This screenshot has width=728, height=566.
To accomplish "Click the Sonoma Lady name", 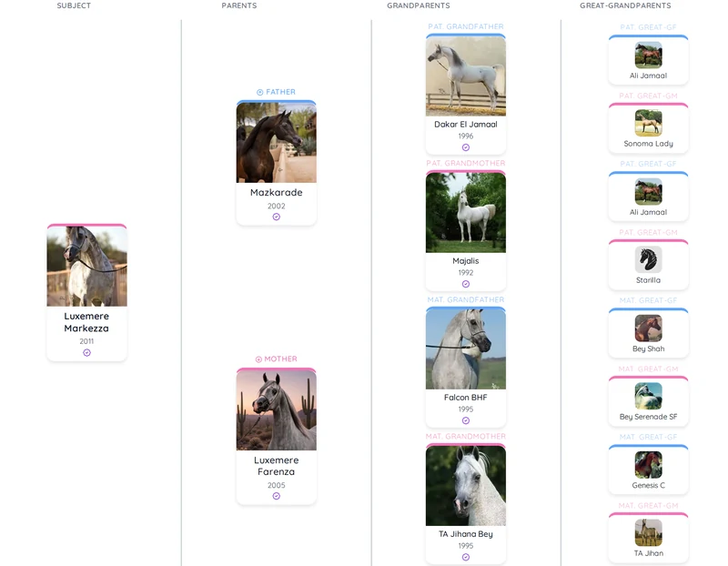I will tap(648, 144).
